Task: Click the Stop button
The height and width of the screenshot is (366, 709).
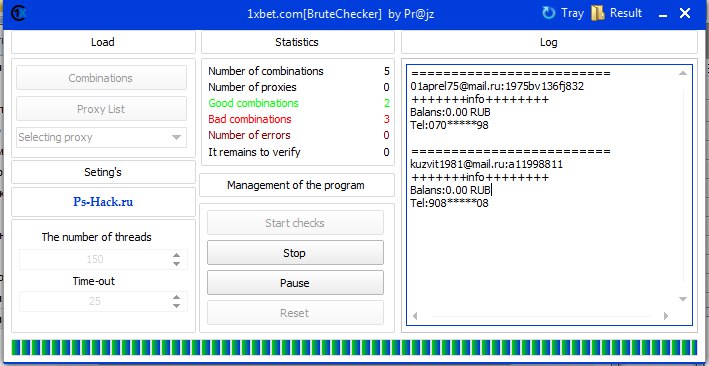Action: coord(295,253)
